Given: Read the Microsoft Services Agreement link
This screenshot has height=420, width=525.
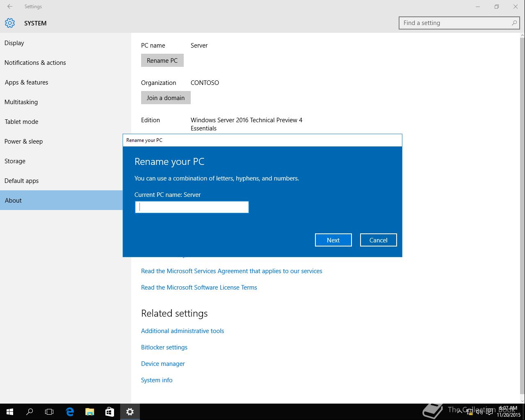Looking at the screenshot, I should tap(232, 271).
